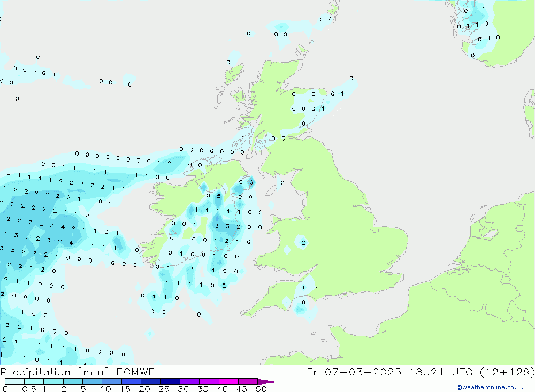535x392 pixels.
Task: Click legend scale label '0.5'
Action: 29,389
